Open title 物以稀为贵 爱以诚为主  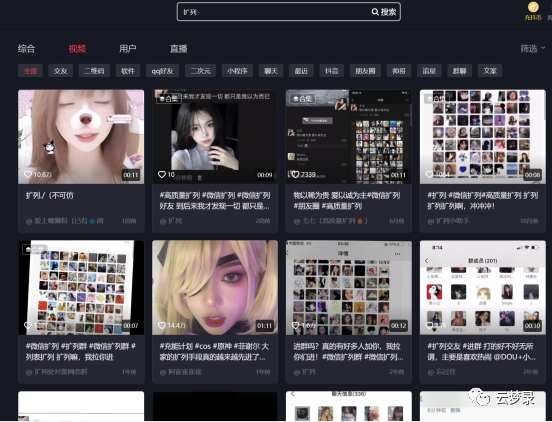[347, 201]
